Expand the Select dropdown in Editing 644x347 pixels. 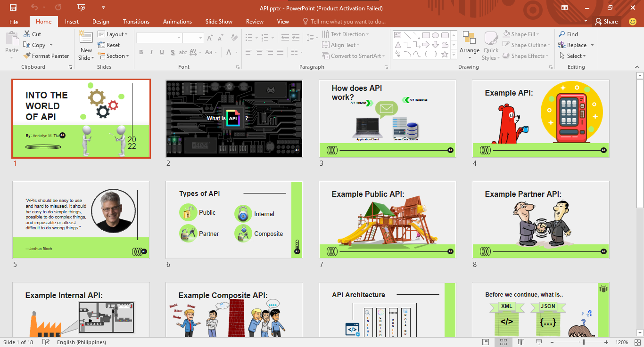point(573,56)
